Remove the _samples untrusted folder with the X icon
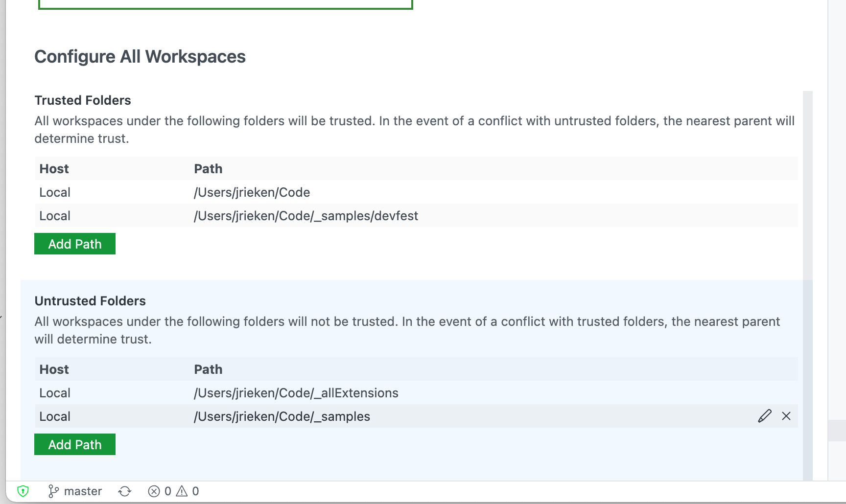Screen dimensions: 846x504 click(787, 416)
